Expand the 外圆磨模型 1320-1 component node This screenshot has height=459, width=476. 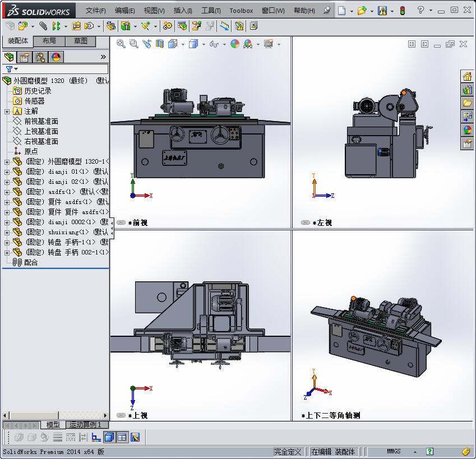(7, 162)
